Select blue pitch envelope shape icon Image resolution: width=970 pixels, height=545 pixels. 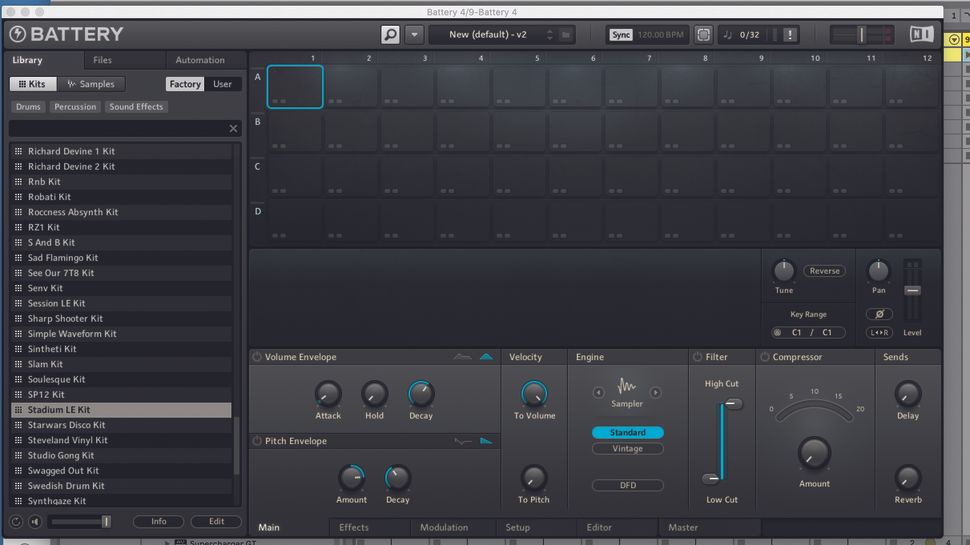(x=486, y=441)
